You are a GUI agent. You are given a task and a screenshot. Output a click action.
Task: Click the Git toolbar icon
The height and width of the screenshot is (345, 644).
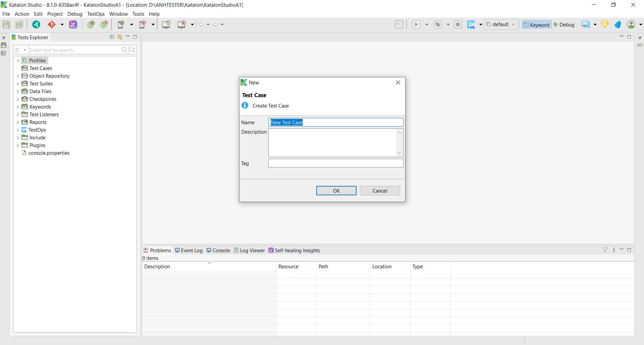(52, 24)
